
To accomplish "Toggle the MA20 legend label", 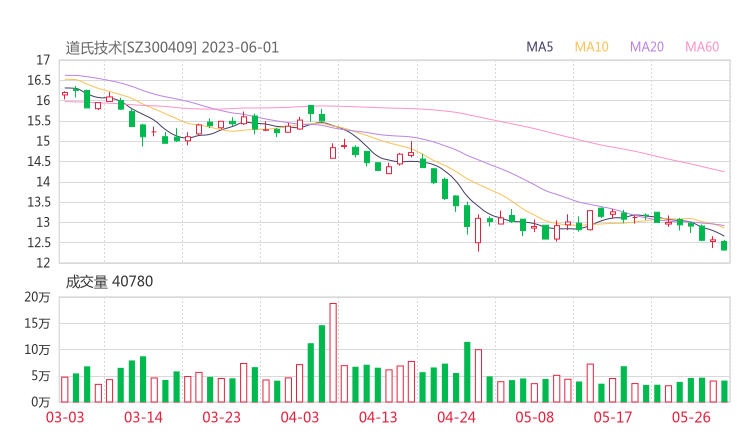I will click(647, 47).
